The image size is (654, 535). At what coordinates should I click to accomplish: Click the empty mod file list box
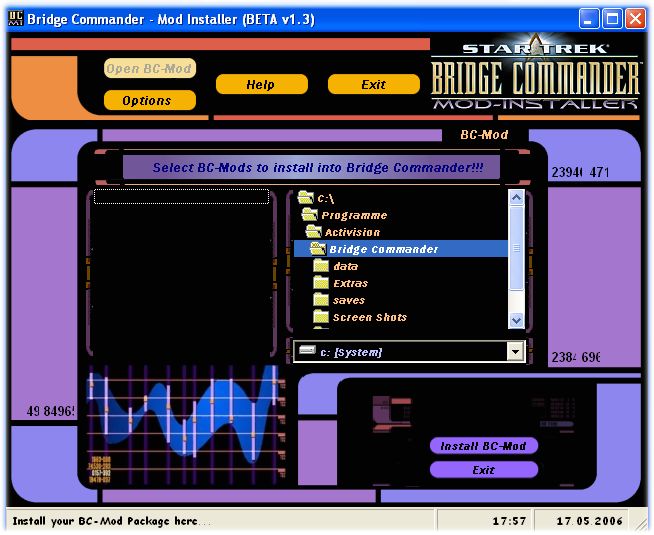181,270
